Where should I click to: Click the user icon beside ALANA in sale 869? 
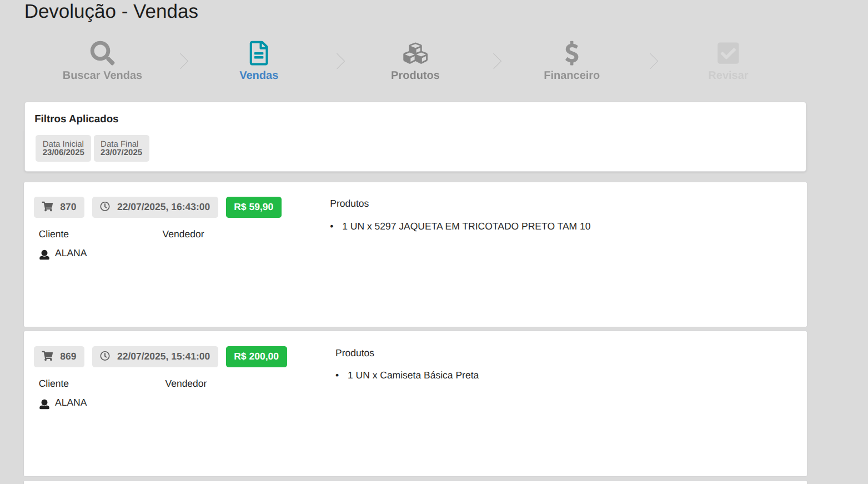tap(44, 404)
